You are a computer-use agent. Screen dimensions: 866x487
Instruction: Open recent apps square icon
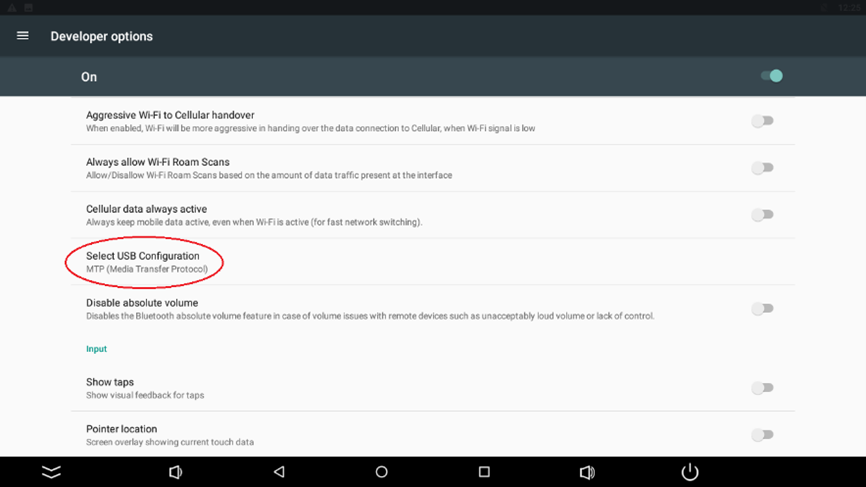[x=484, y=472]
